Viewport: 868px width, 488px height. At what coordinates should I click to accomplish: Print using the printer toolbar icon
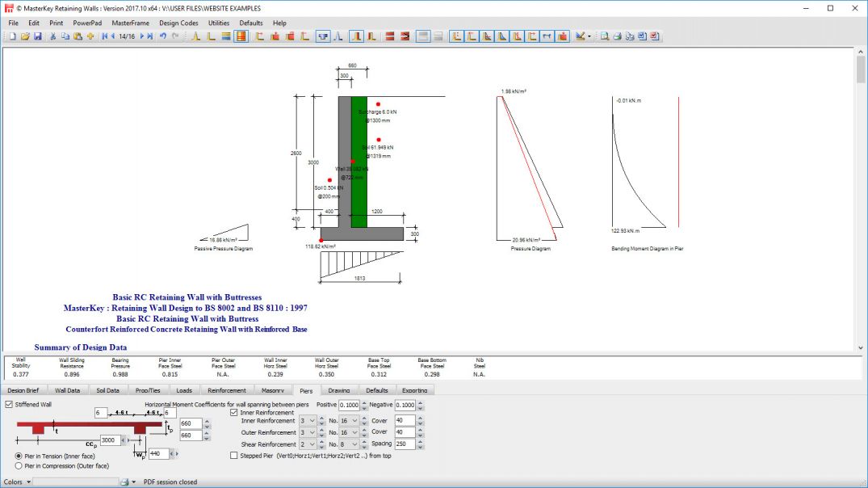click(617, 36)
